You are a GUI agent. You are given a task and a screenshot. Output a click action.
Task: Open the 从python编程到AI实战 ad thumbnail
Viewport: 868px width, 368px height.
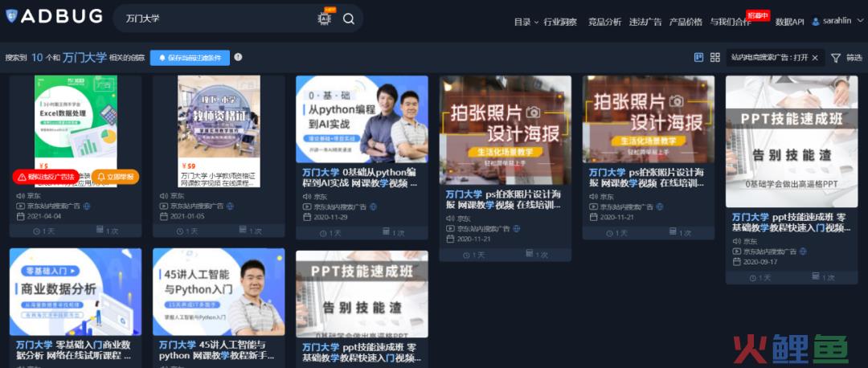coord(362,119)
